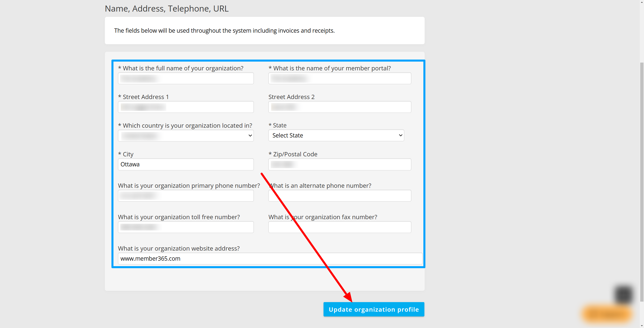Screen dimensions: 644x328
Task: Expand the country selection dropdown
Action: coord(186,136)
